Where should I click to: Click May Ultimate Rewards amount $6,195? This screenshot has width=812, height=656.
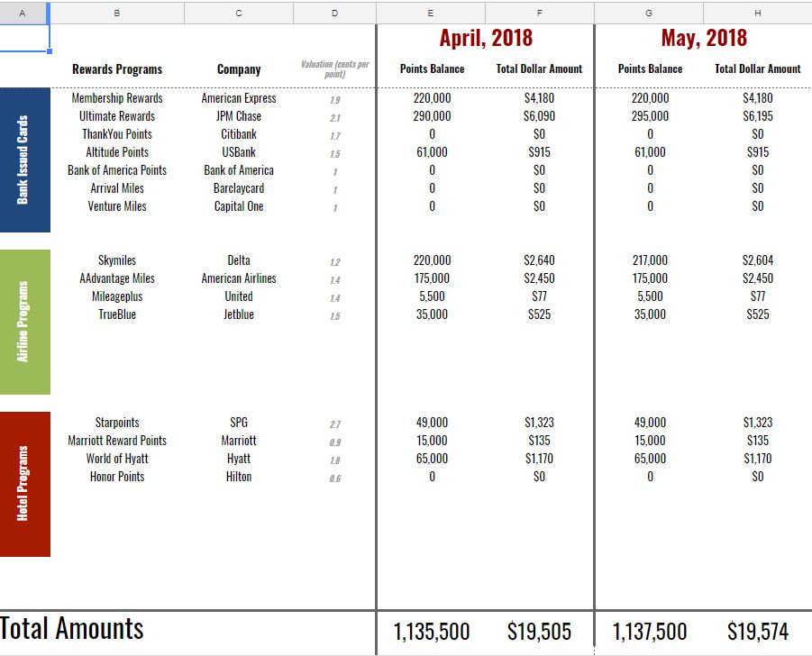coord(757,116)
